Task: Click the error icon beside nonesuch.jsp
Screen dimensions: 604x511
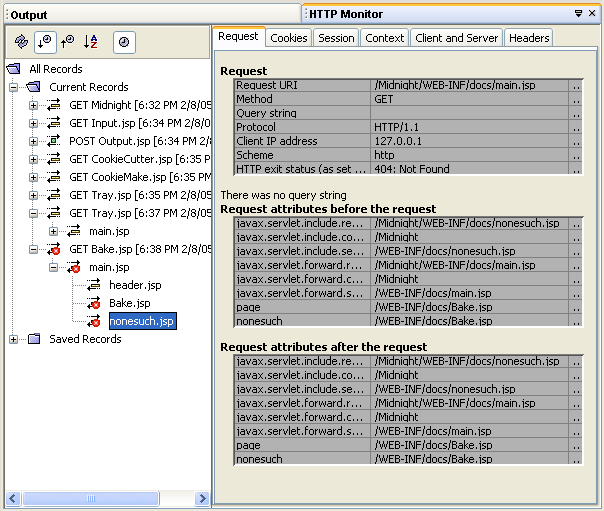Action: 93,321
